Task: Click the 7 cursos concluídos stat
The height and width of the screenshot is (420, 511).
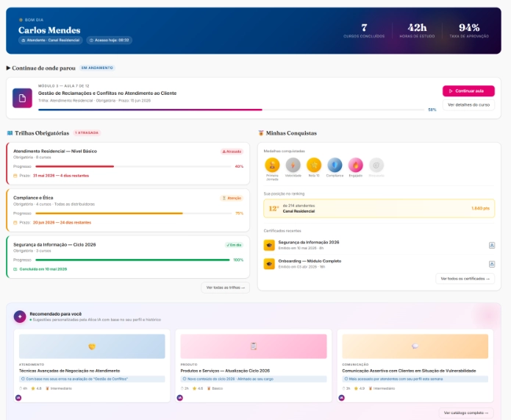Action: tap(364, 31)
